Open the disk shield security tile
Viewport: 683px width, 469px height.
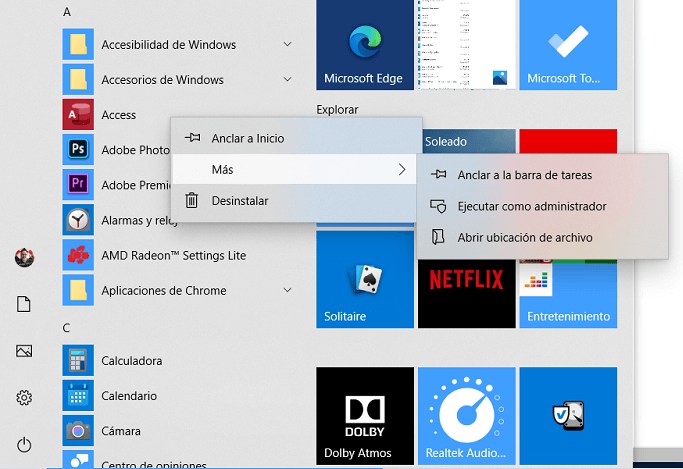click(x=568, y=416)
